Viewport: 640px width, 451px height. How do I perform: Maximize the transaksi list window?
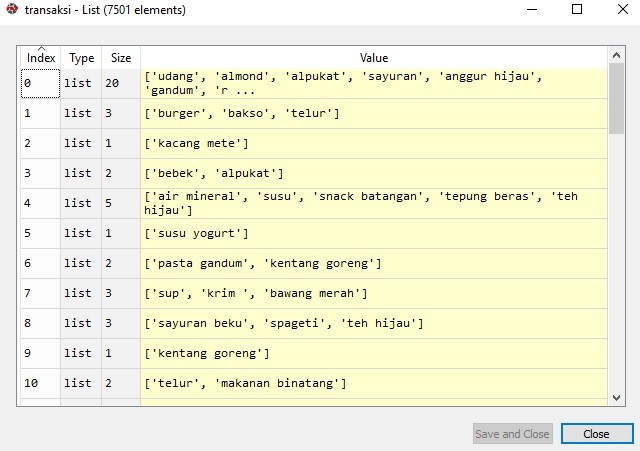point(577,9)
